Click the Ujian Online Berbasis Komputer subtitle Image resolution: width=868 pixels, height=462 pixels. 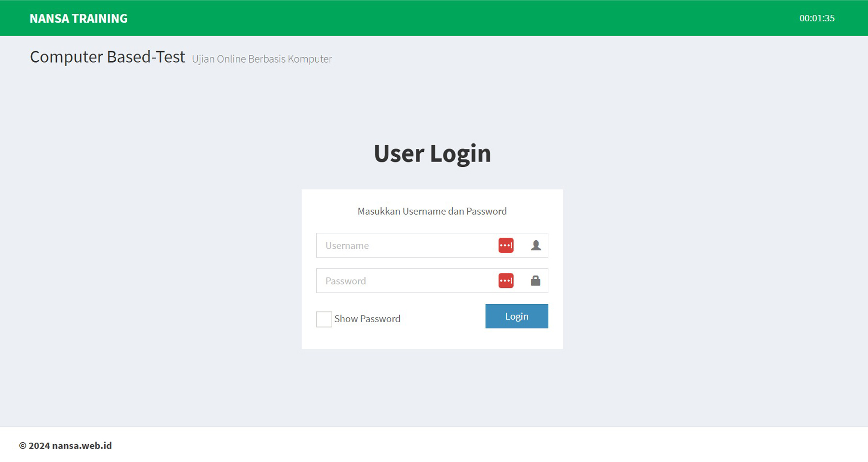pyautogui.click(x=262, y=59)
